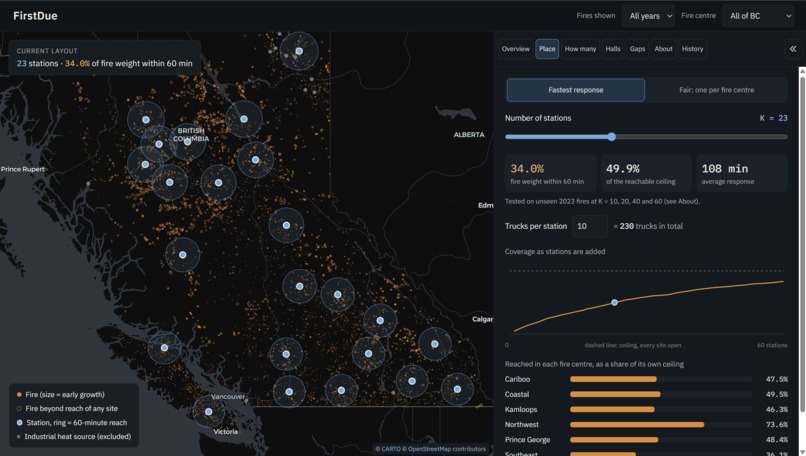Switch to the Overview tab
This screenshot has width=806, height=456.
tap(516, 49)
